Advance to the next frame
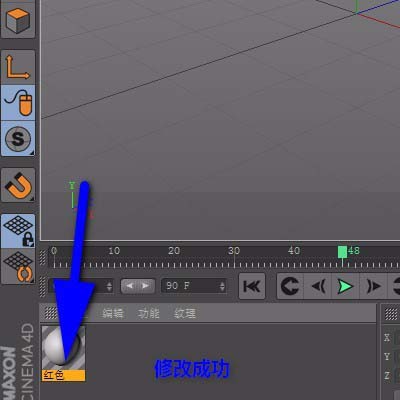 click(x=373, y=286)
